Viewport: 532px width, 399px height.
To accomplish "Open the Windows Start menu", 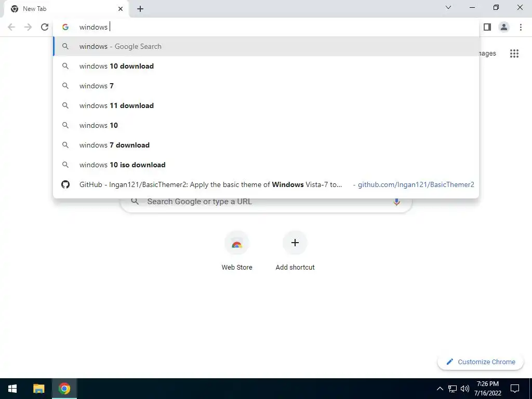I will click(12, 389).
